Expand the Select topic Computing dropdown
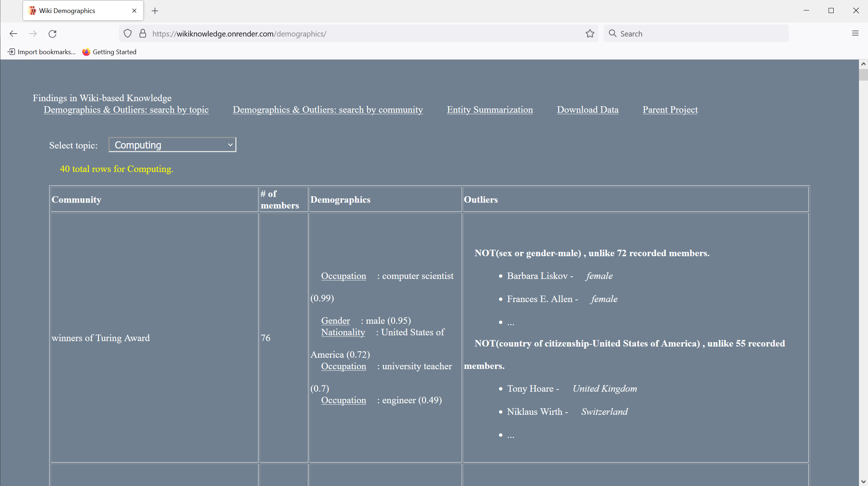 coord(172,145)
